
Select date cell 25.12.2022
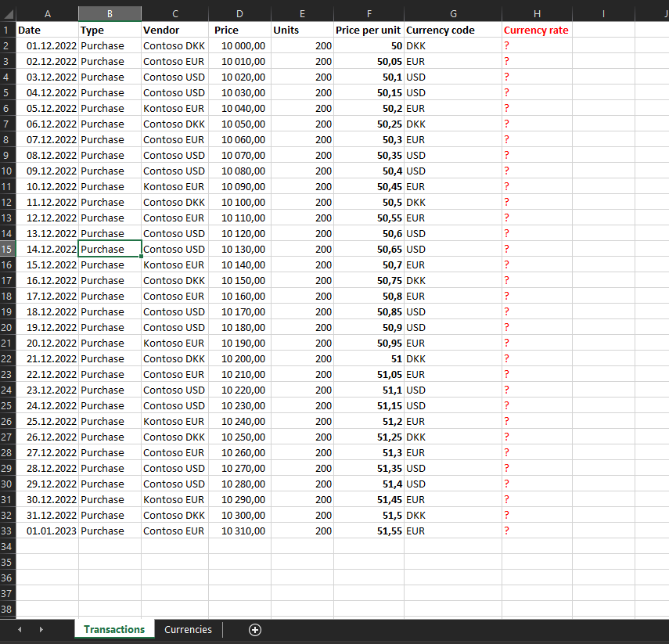(48, 421)
